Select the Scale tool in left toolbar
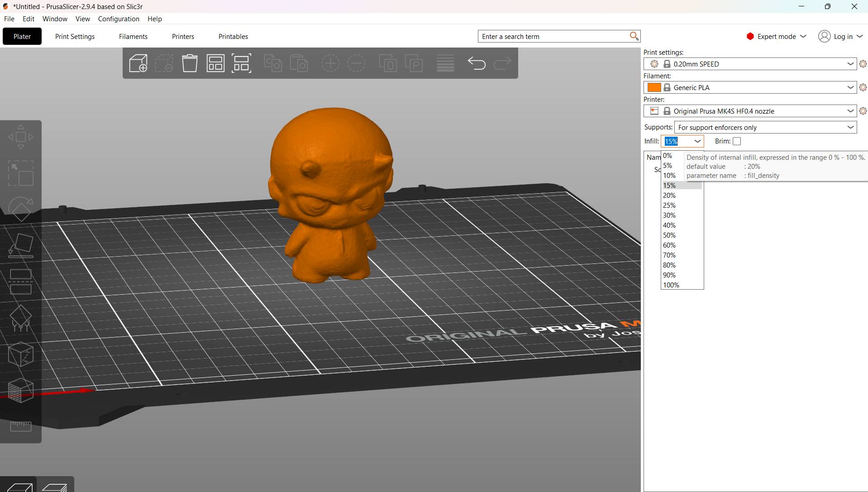 tap(21, 173)
